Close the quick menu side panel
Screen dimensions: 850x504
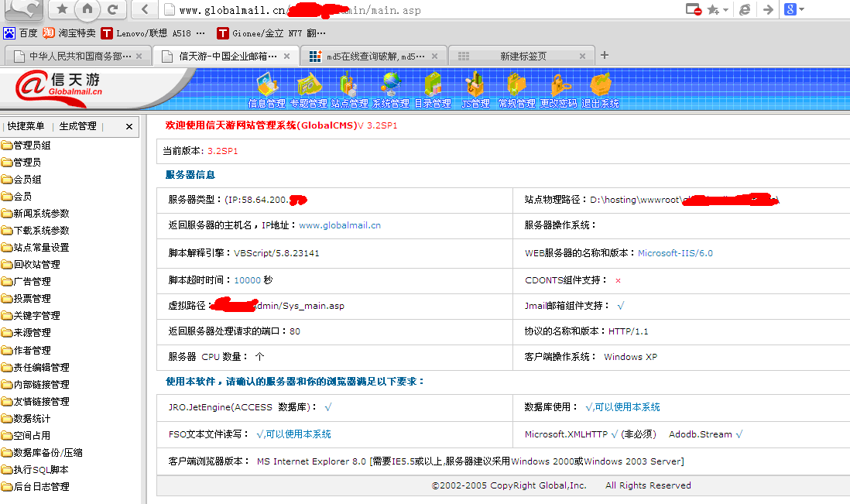pyautogui.click(x=129, y=127)
